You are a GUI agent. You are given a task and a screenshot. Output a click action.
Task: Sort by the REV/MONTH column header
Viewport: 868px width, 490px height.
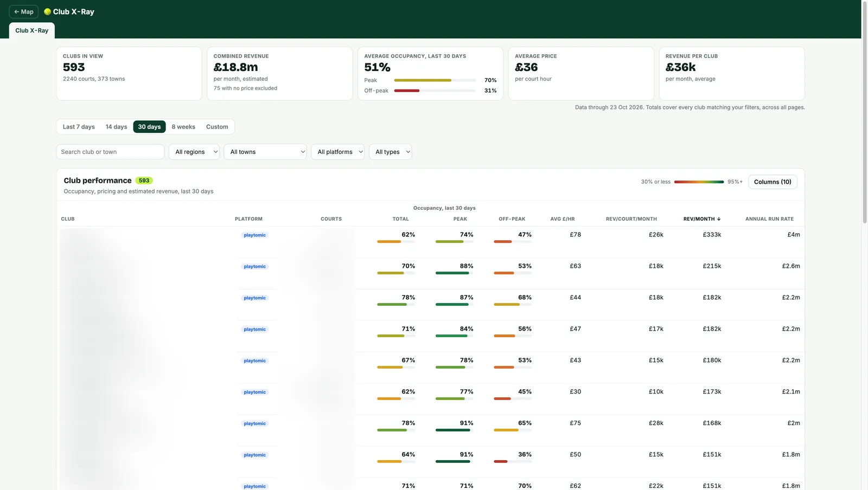pyautogui.click(x=702, y=219)
